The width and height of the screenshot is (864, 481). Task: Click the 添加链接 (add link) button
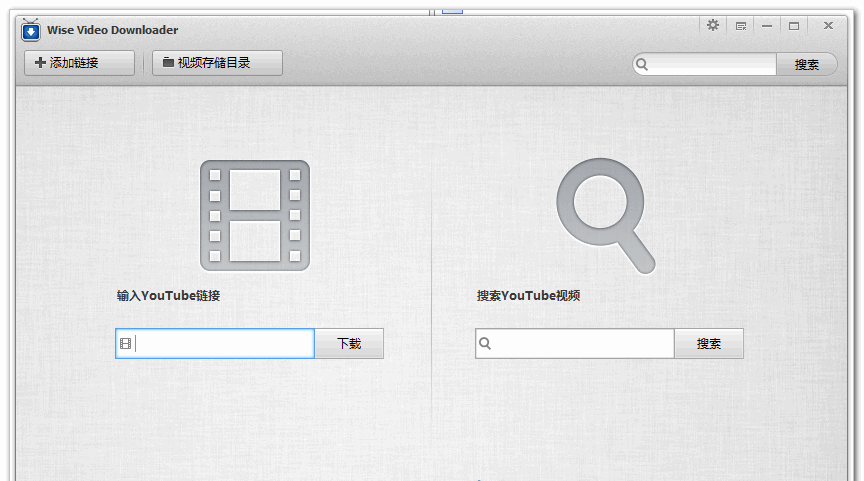click(79, 63)
